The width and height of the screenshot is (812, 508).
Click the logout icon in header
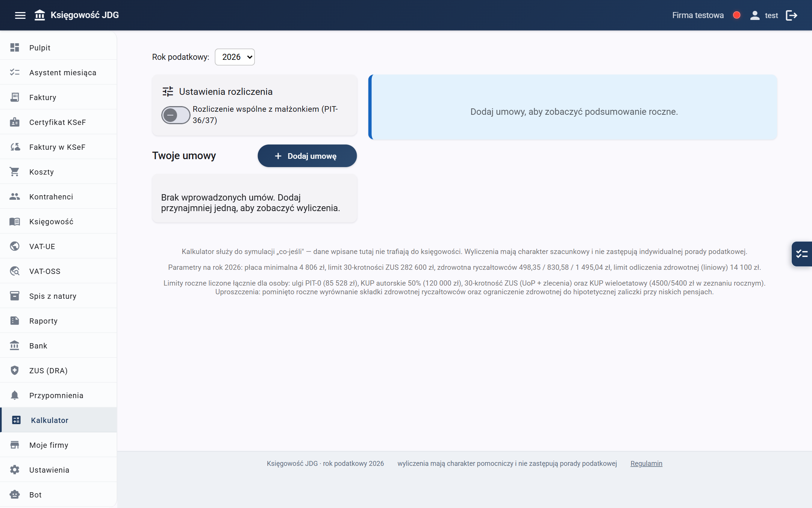tap(792, 15)
